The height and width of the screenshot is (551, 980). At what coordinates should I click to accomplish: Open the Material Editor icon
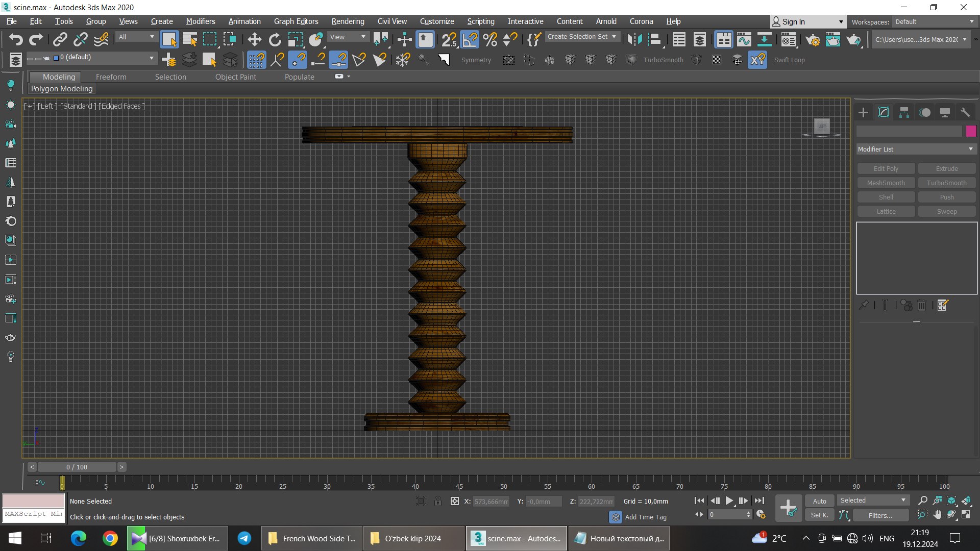789,39
